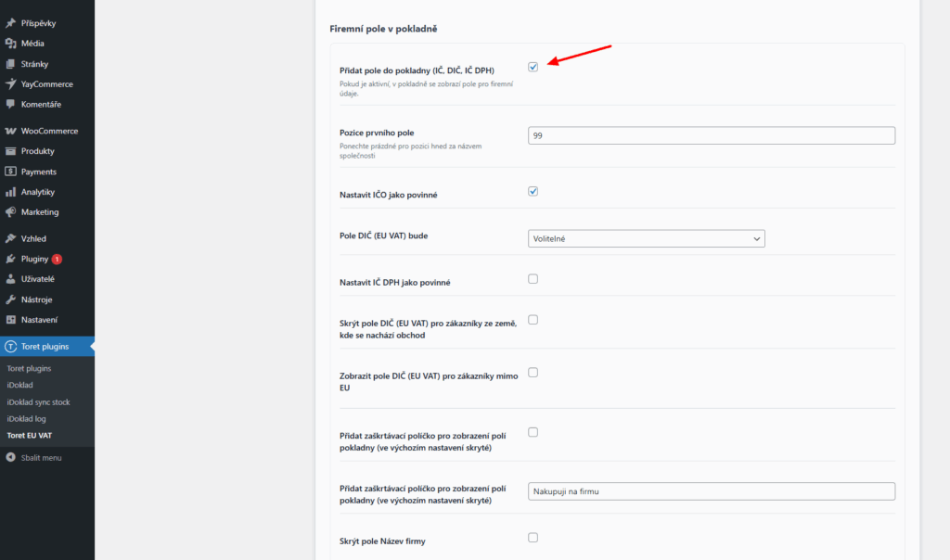The width and height of the screenshot is (950, 560).
Task: Check Skrýt pole Název firmy checkbox
Action: pyautogui.click(x=533, y=537)
